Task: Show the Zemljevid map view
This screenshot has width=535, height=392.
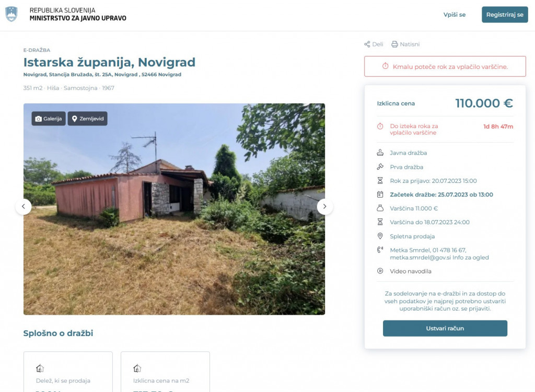Action: pos(87,119)
